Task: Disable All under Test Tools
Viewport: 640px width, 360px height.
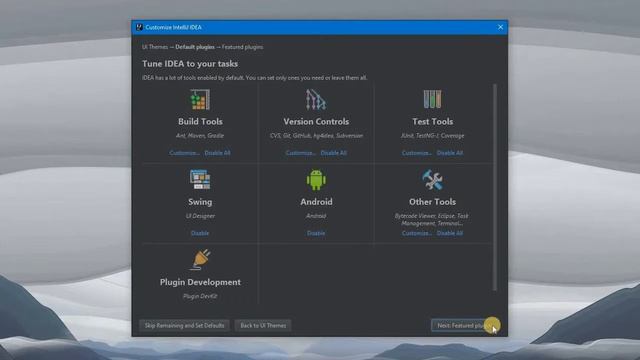Action: click(x=450, y=153)
